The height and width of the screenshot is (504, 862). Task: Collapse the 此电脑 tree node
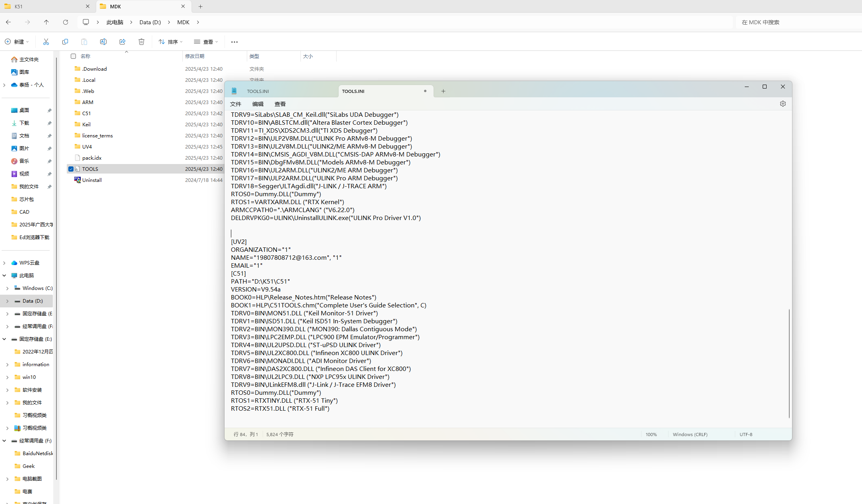(x=4, y=275)
